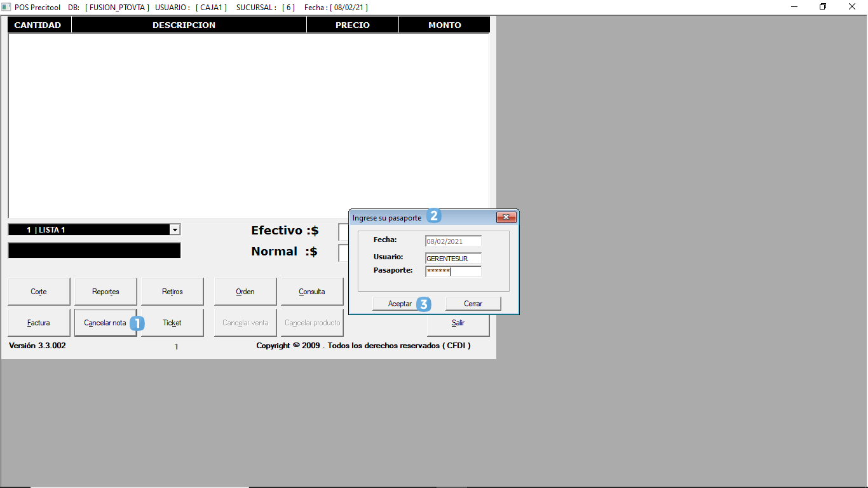Image resolution: width=868 pixels, height=488 pixels.
Task: Click the MONTO column header
Action: click(x=444, y=25)
